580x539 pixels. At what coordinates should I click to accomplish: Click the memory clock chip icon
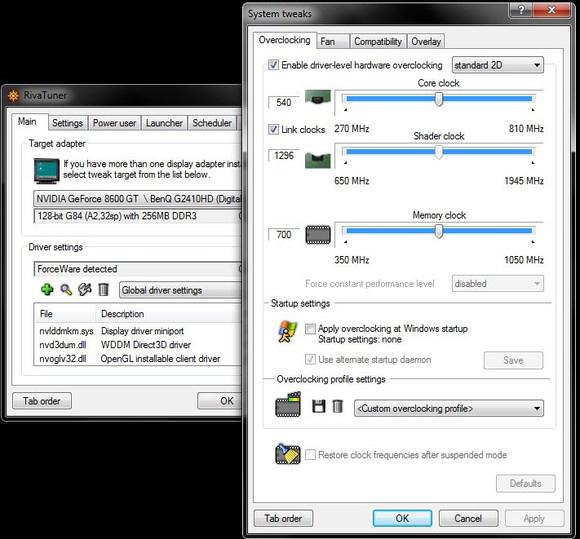pos(318,235)
